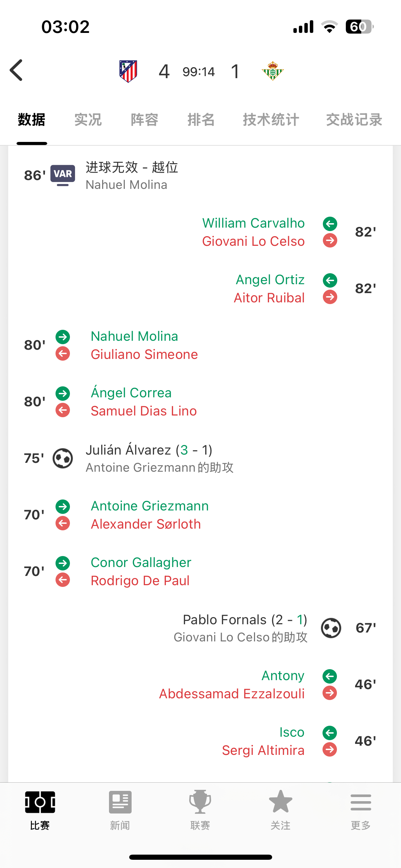Open the 新闻 news tab icon

[x=120, y=802]
